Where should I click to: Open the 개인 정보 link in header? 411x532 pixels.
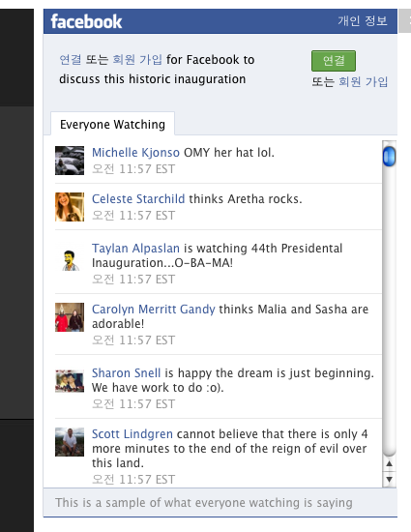pos(363,21)
